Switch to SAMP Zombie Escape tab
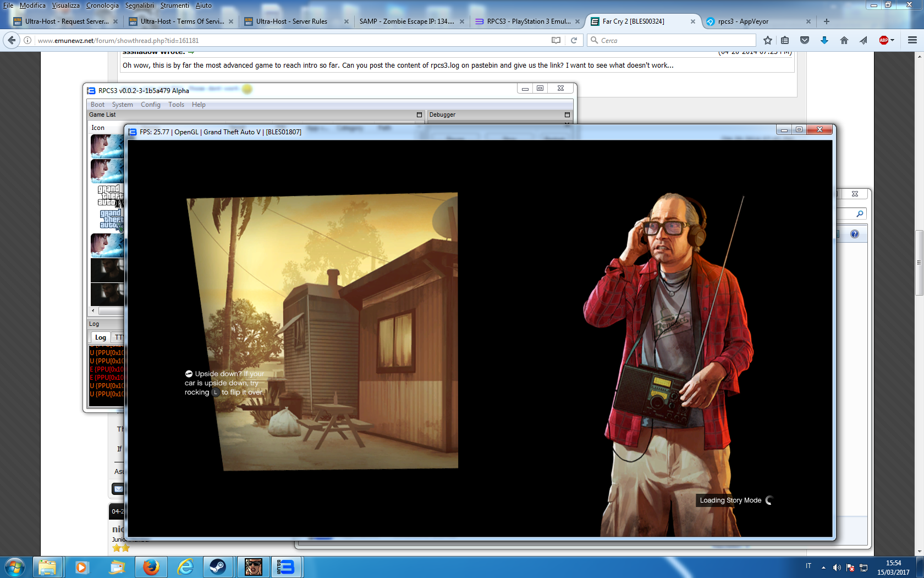924x578 pixels. point(412,21)
